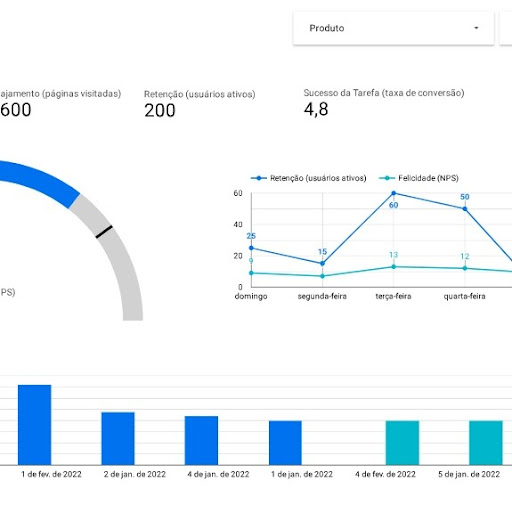Click the domingo data point labeled 25
This screenshot has width=512, height=512.
point(251,248)
